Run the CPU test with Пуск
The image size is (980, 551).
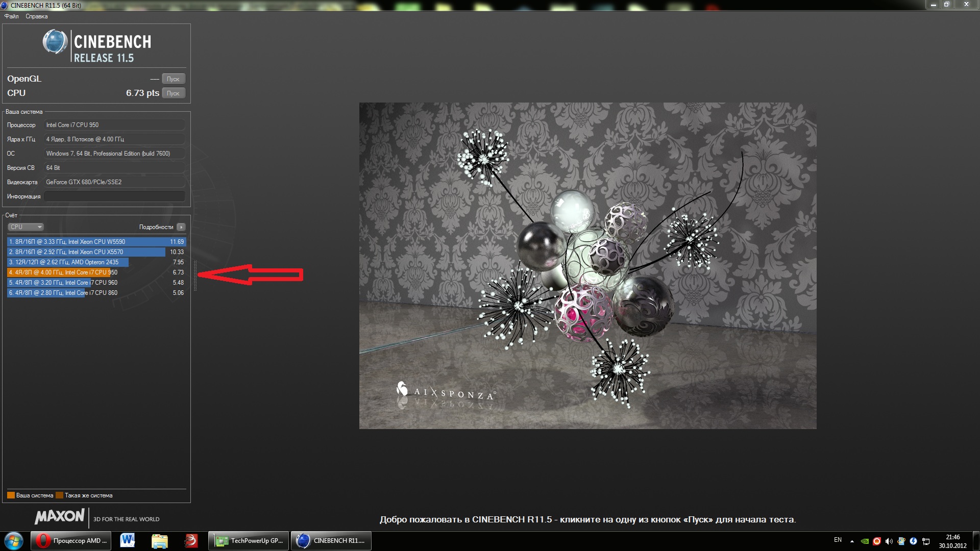coord(173,93)
